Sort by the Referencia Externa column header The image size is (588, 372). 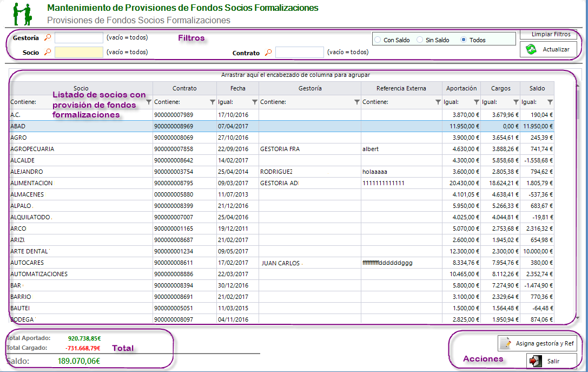pyautogui.click(x=401, y=89)
